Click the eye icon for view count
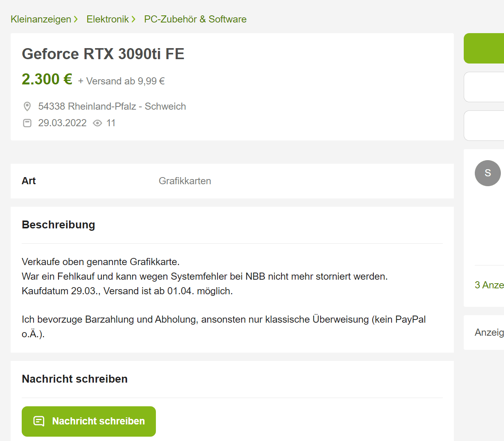Image resolution: width=504 pixels, height=441 pixels. pyautogui.click(x=97, y=123)
